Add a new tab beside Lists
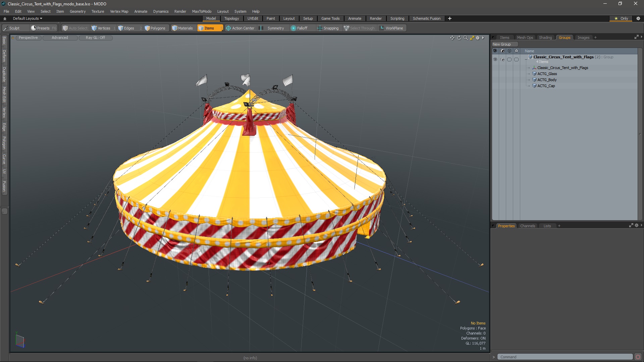Screen dimensions: 644x362 559,226
